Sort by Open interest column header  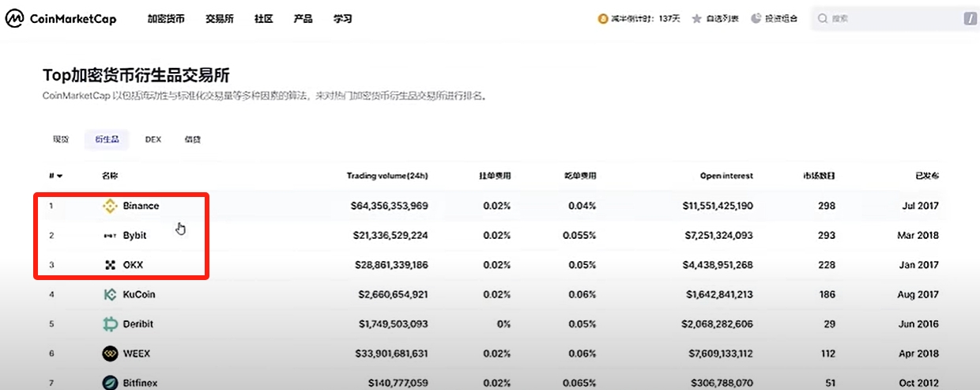click(x=726, y=176)
